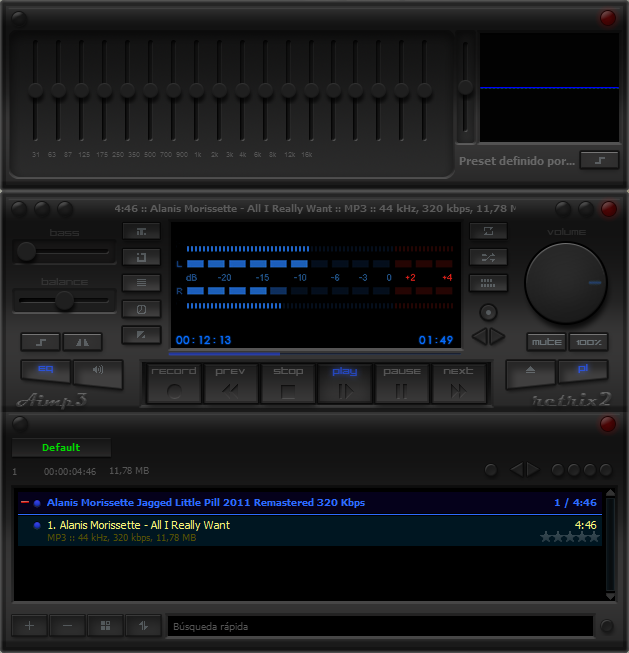Click the equalizer curve display

tap(549, 88)
